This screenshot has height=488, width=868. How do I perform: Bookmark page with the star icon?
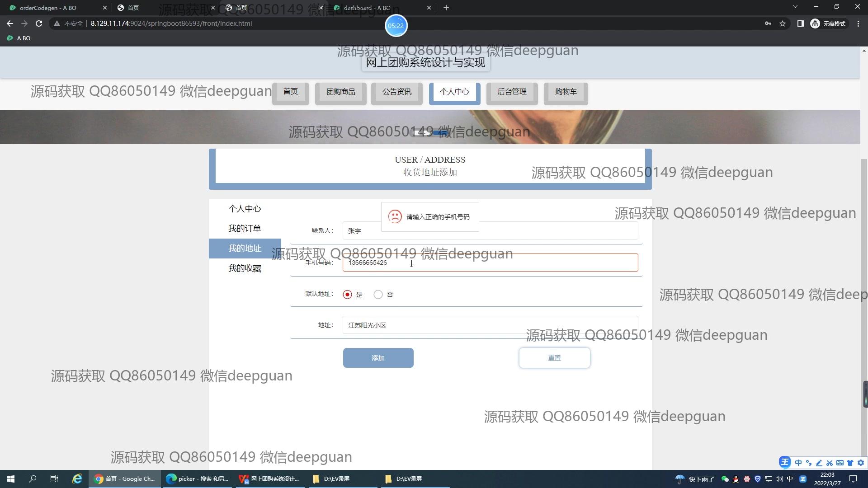783,23
